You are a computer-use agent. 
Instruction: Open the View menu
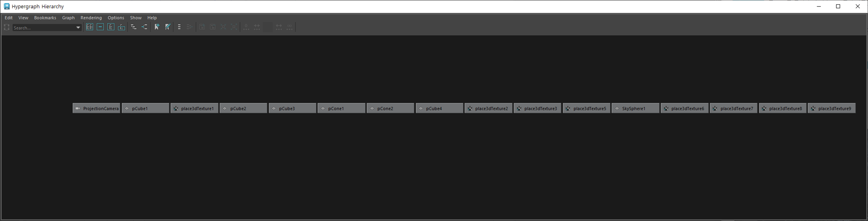tap(23, 18)
